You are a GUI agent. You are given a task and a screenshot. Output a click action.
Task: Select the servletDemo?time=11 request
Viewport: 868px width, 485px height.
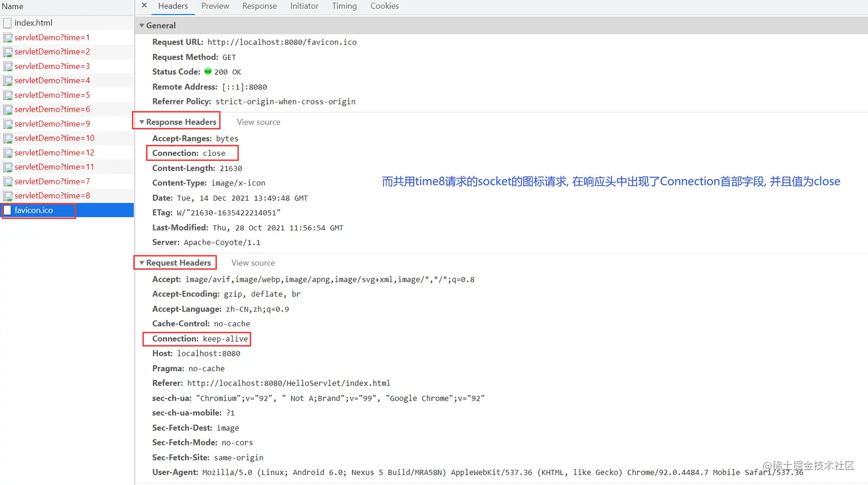(67, 167)
